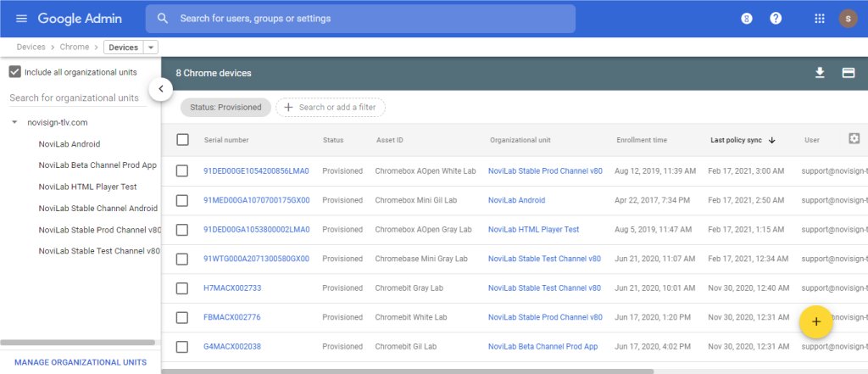Click sort arrow beside Last policy sync
Viewport: 868px width, 374px height.
[x=771, y=140]
